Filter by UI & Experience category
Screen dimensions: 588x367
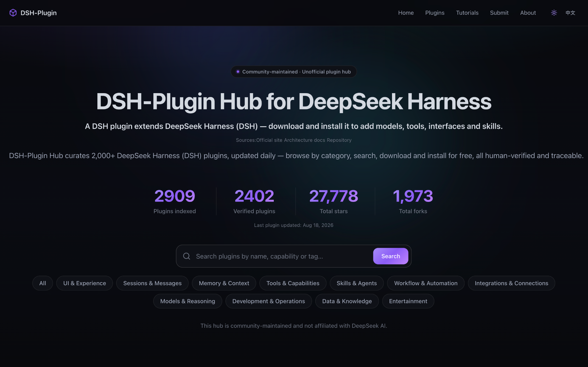[x=85, y=283]
